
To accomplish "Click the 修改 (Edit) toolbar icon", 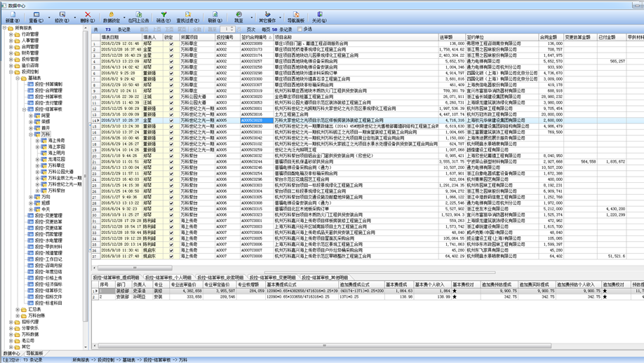I will [62, 14].
